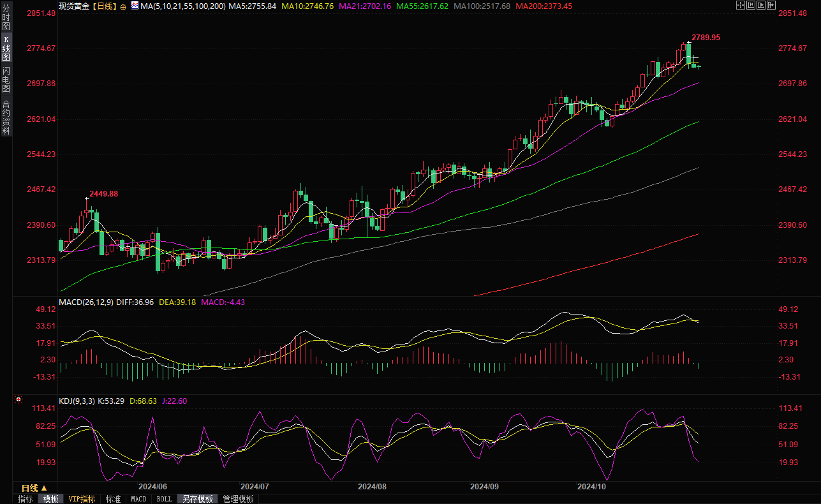Switch indicator to BOLL in bottom bar
This screenshot has height=504, width=821.
point(164,499)
